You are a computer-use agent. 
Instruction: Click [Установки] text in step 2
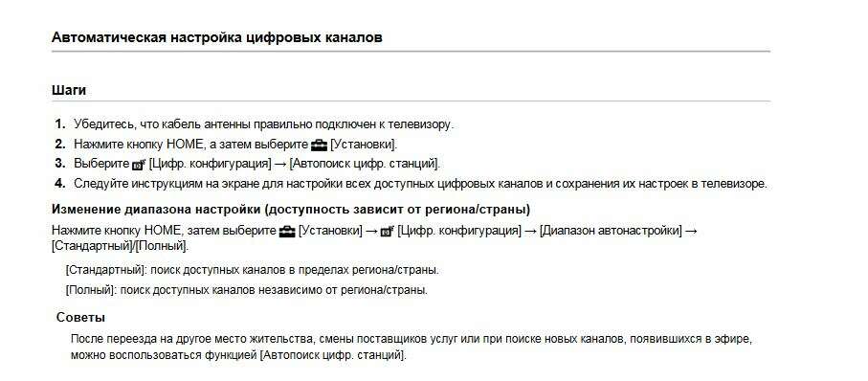tap(364, 145)
